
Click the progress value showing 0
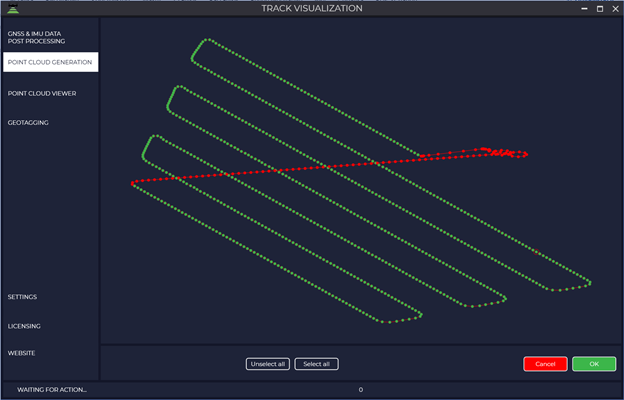coord(361,389)
